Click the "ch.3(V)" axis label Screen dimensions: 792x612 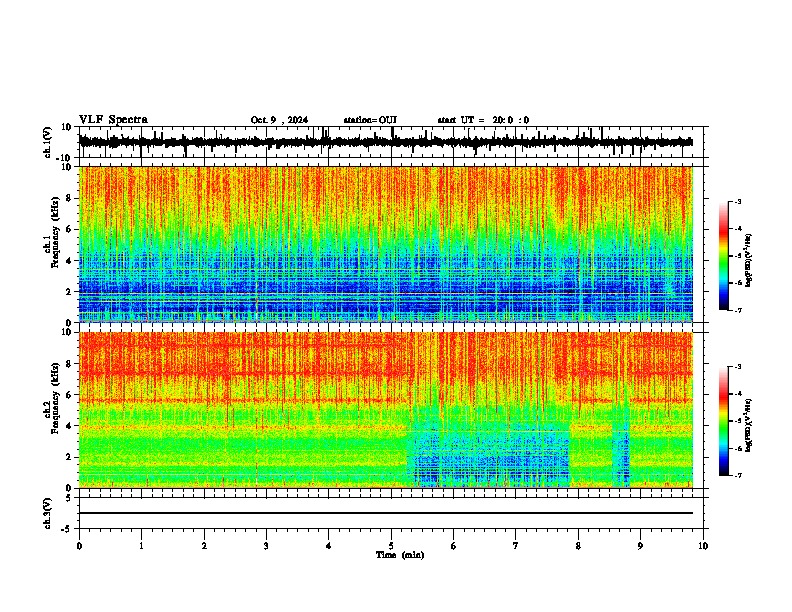(48, 513)
